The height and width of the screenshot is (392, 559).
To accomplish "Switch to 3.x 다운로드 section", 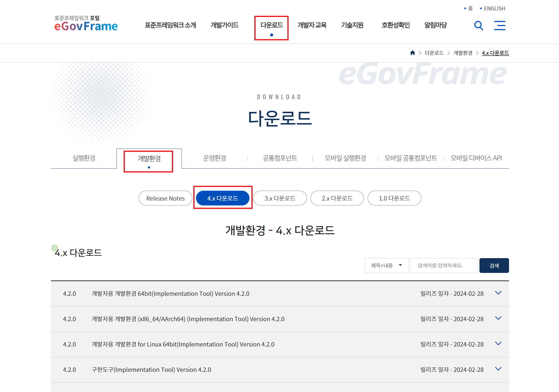I will [280, 198].
